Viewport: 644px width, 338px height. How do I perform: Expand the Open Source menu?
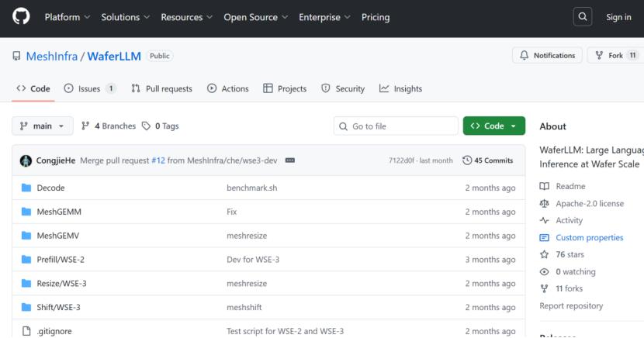point(256,17)
